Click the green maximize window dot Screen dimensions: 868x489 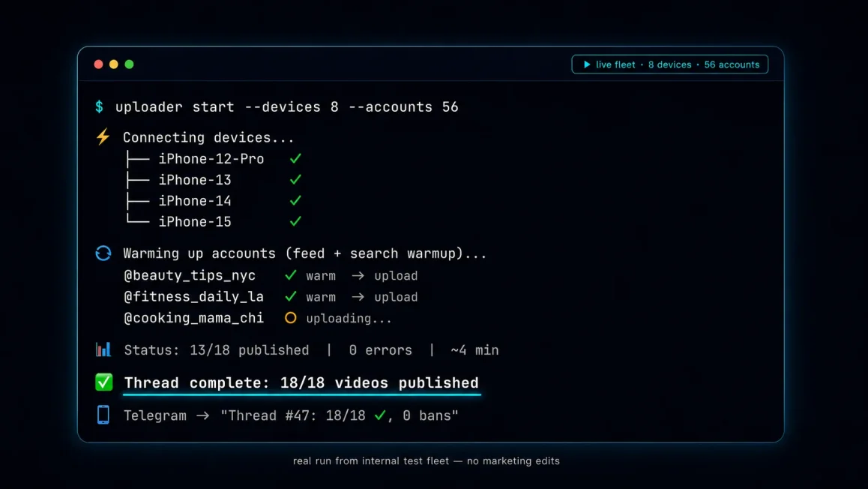129,64
